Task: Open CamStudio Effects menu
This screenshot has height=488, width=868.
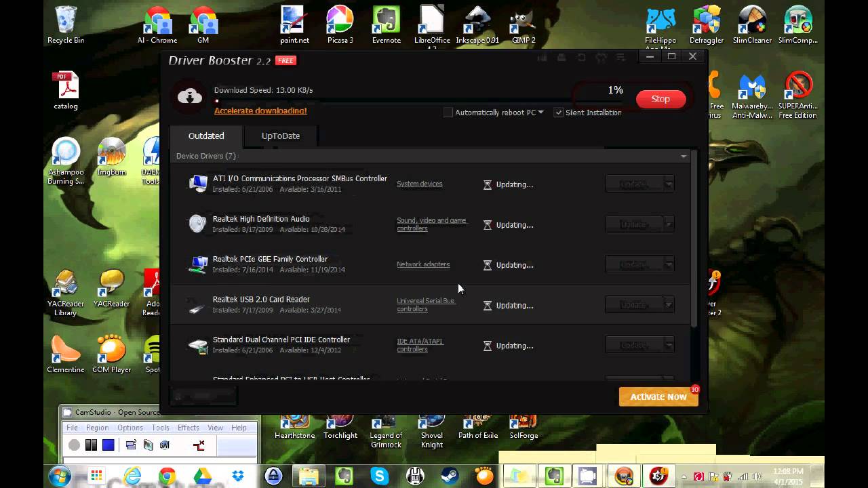Action: pyautogui.click(x=189, y=428)
